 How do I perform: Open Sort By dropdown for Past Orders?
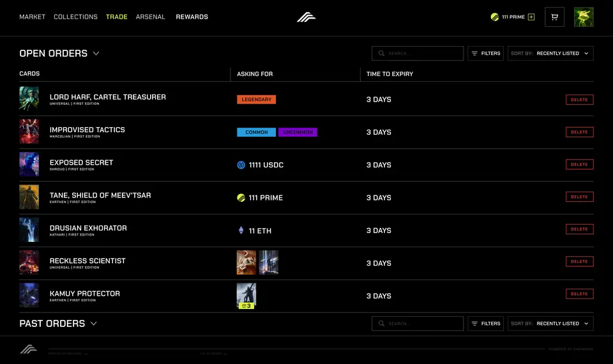pyautogui.click(x=550, y=323)
